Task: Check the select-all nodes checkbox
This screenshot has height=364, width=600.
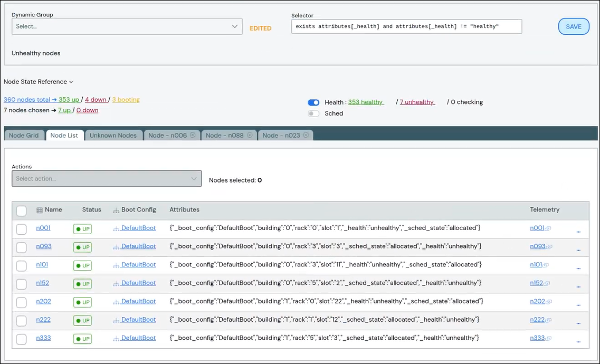Action: 21,211
